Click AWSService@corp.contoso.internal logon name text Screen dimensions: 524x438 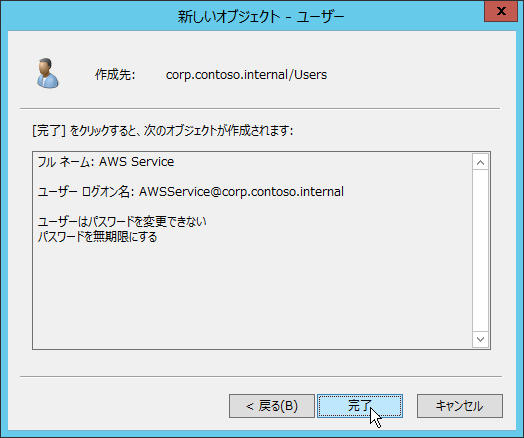241,192
